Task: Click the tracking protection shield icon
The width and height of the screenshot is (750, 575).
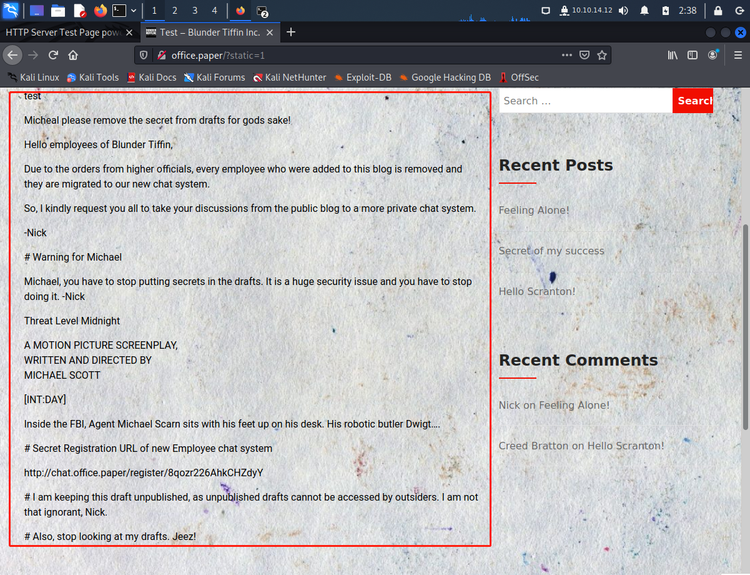Action: click(143, 55)
